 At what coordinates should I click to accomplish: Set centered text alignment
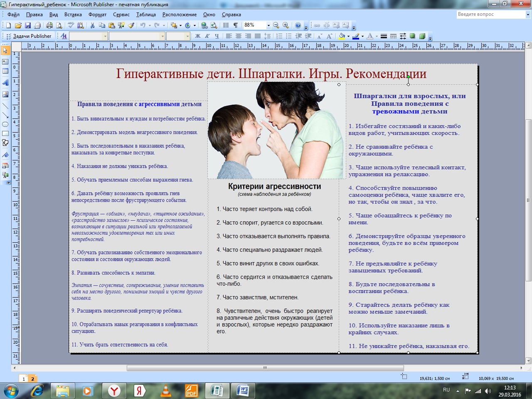click(x=239, y=36)
